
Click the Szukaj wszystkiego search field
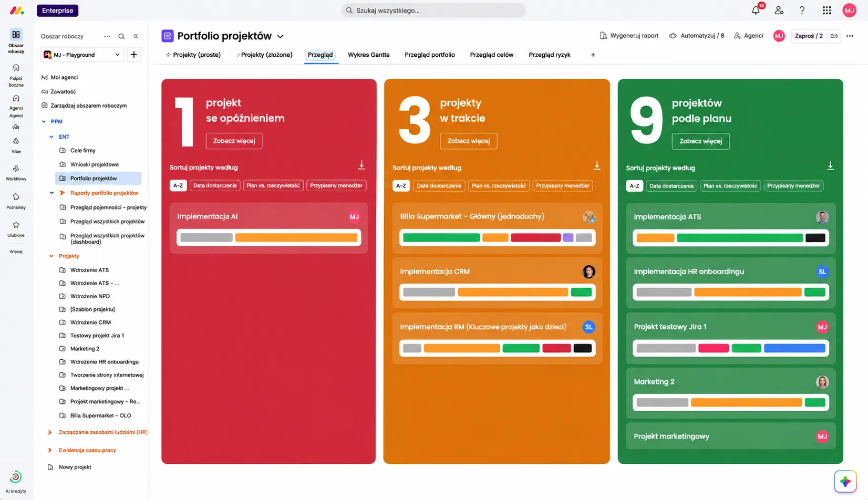tap(433, 11)
